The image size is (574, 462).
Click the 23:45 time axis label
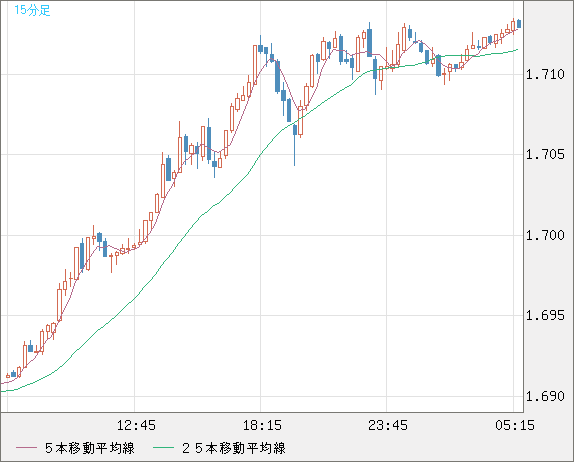tap(388, 425)
